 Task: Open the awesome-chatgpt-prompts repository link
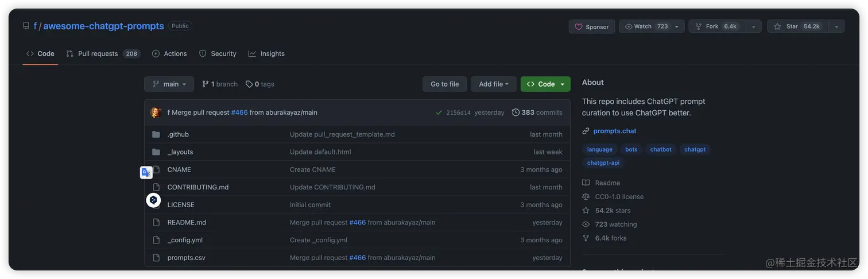[103, 26]
